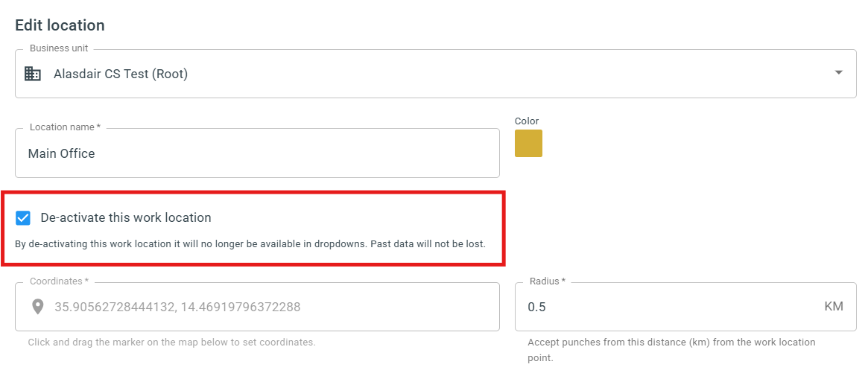868x376 pixels.
Task: Click the map pin icon in Coordinates
Action: tap(38, 307)
